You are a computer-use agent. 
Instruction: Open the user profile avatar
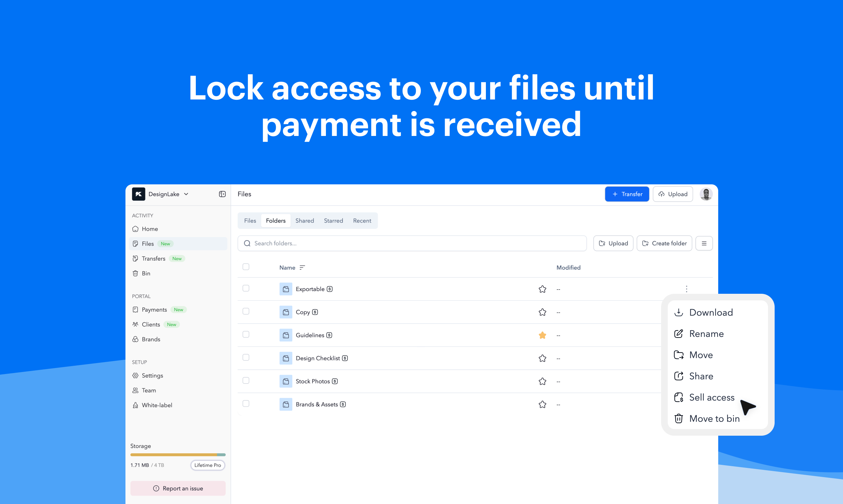pyautogui.click(x=706, y=194)
